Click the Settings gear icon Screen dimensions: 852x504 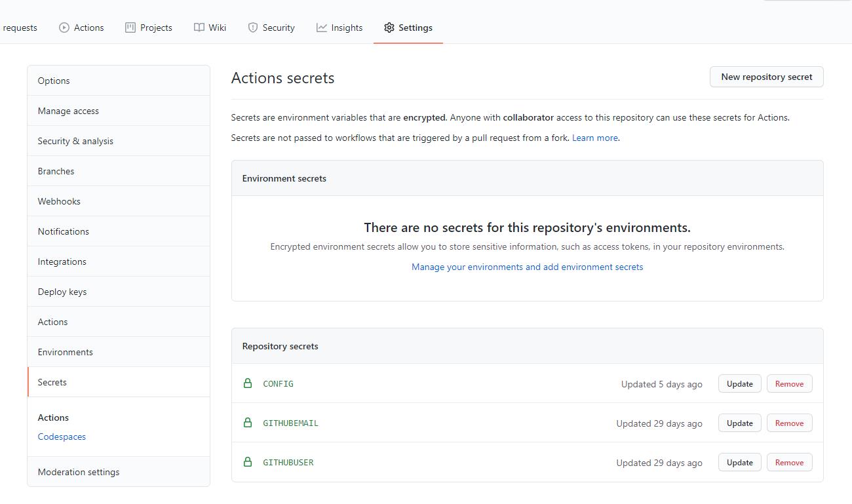(389, 28)
